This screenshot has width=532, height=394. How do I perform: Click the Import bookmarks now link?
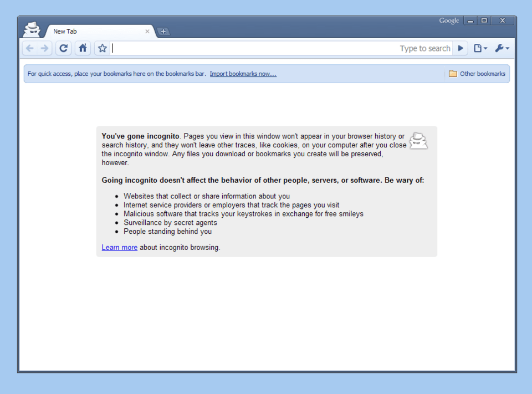[x=243, y=74]
